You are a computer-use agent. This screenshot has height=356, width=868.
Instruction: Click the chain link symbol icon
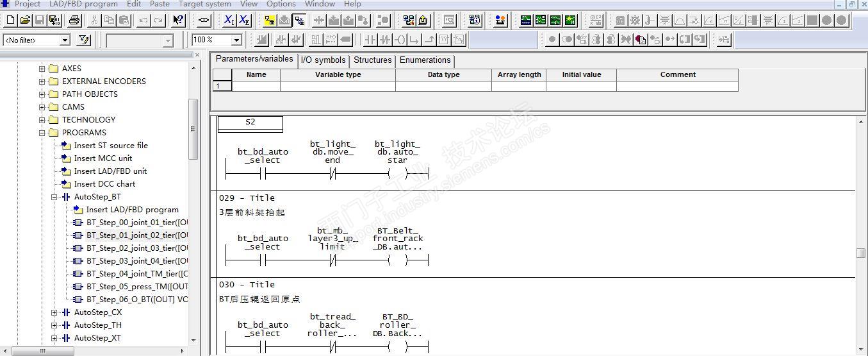pyautogui.click(x=204, y=21)
